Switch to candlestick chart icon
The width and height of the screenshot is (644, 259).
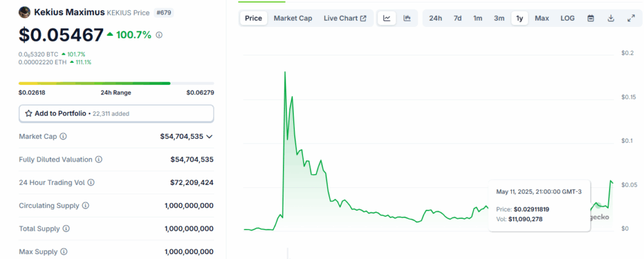click(407, 18)
